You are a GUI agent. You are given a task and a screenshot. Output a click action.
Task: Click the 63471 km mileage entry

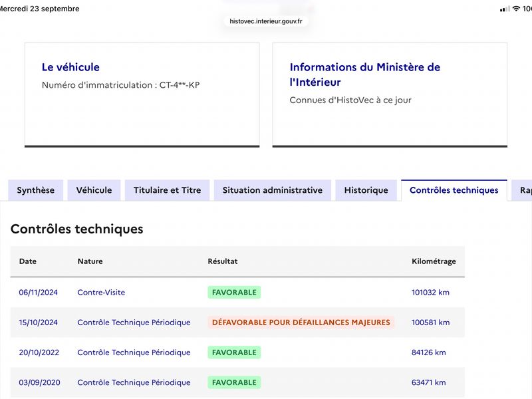tap(428, 382)
